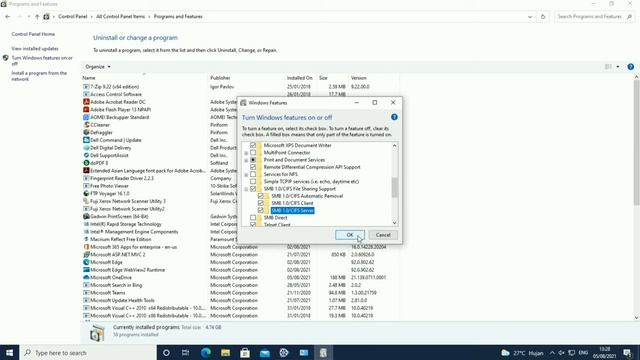
Task: Select the SMB 1.0/CIFS Server row
Action: pos(293,211)
